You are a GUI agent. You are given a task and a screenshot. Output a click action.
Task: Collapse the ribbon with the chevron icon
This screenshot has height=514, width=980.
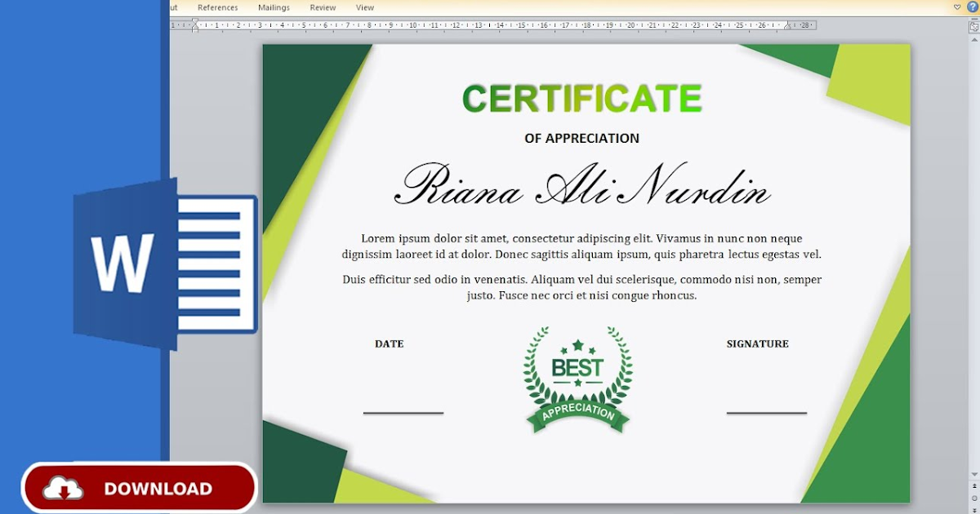[957, 7]
